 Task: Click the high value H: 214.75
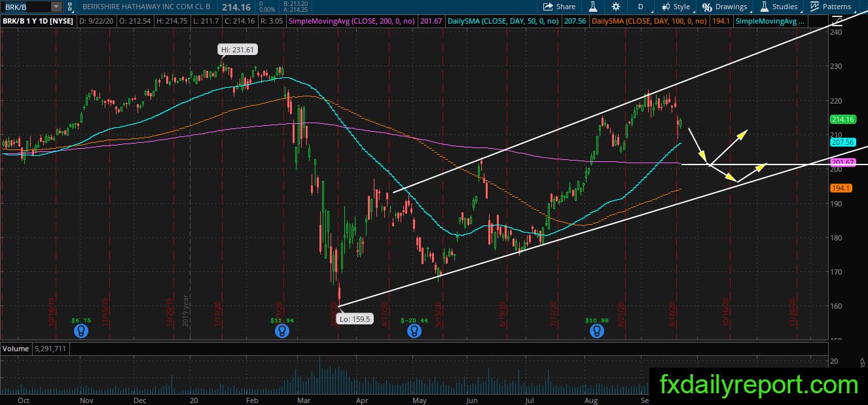click(172, 22)
